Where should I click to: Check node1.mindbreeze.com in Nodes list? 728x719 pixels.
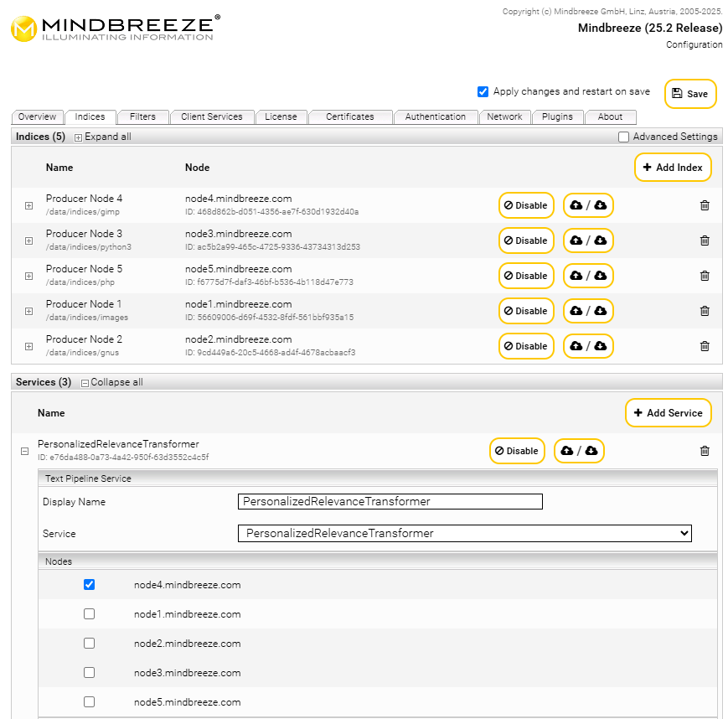[89, 614]
